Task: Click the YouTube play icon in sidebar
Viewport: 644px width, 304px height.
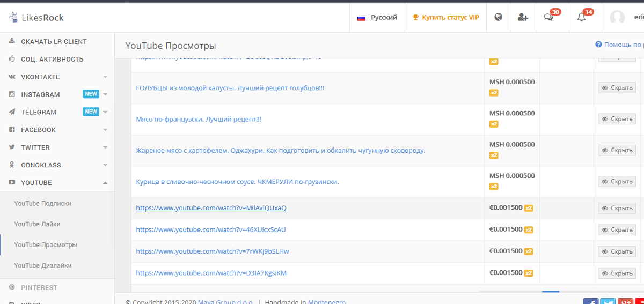Action: 12,183
